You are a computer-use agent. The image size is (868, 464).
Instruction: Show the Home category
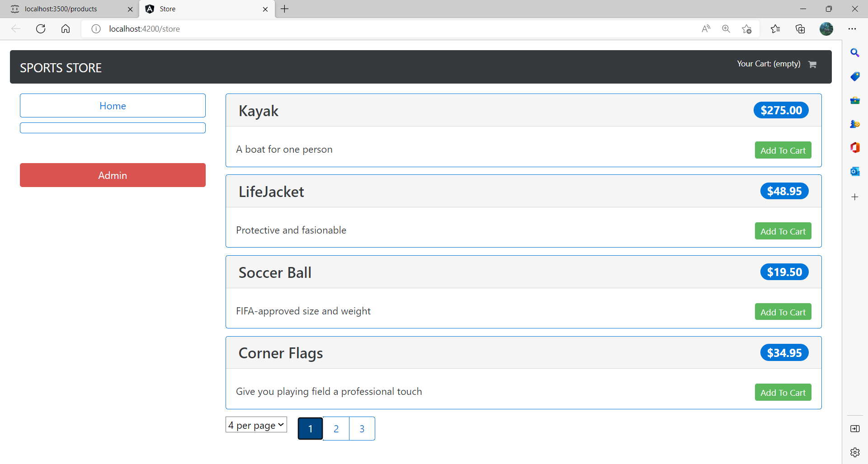(x=113, y=106)
